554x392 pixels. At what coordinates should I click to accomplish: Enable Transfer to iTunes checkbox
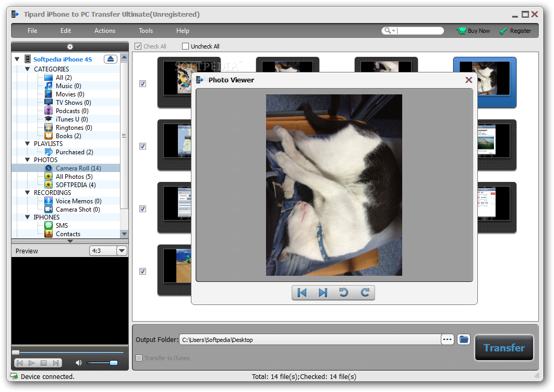pyautogui.click(x=139, y=358)
